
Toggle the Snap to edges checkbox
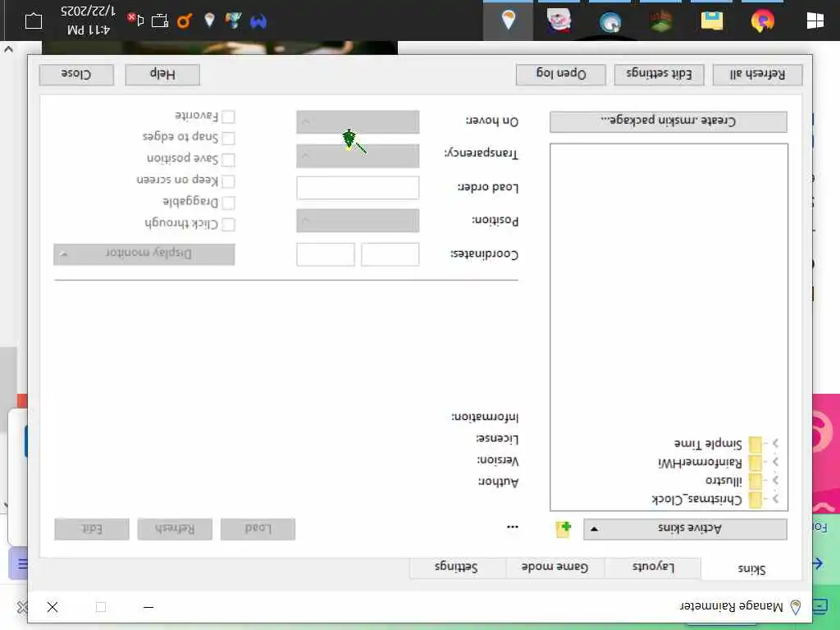(228, 138)
